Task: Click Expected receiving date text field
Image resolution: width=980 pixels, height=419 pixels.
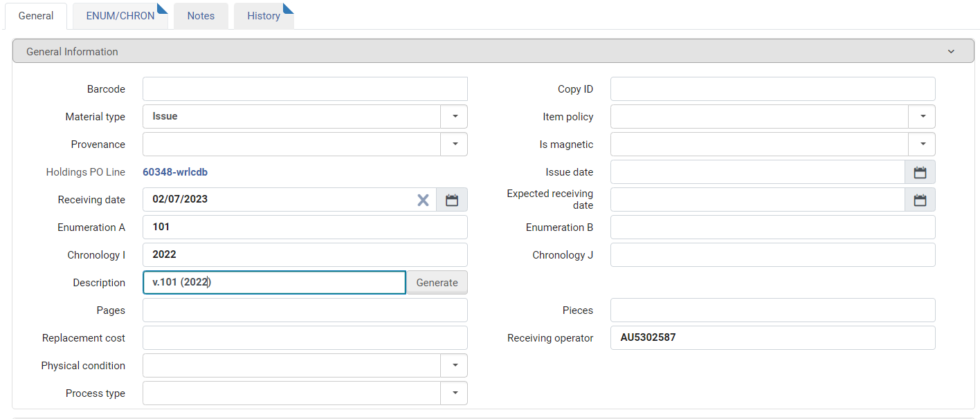Action: [757, 200]
